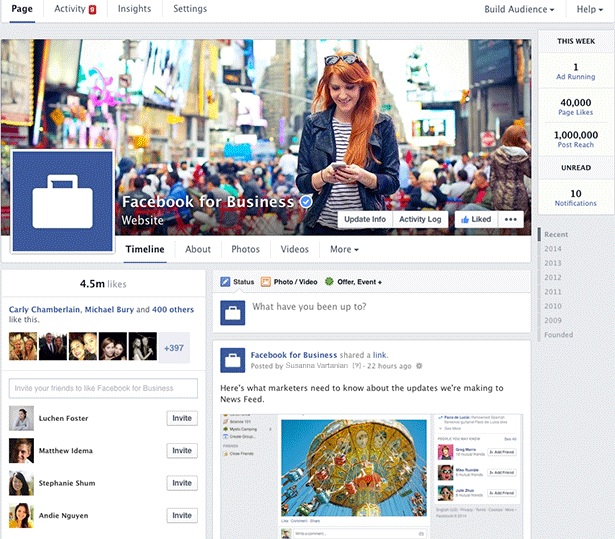
Task: Click the briefcase profile picture
Action: coord(62,201)
